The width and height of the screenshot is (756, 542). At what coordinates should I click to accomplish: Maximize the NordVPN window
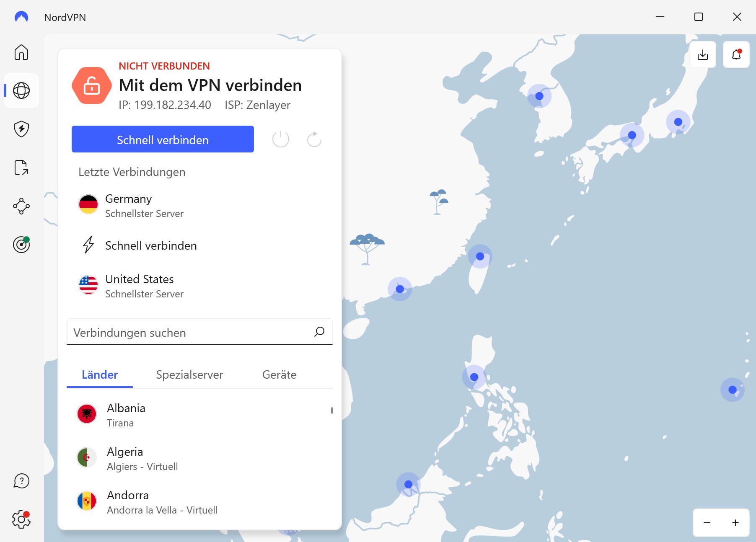click(x=699, y=17)
